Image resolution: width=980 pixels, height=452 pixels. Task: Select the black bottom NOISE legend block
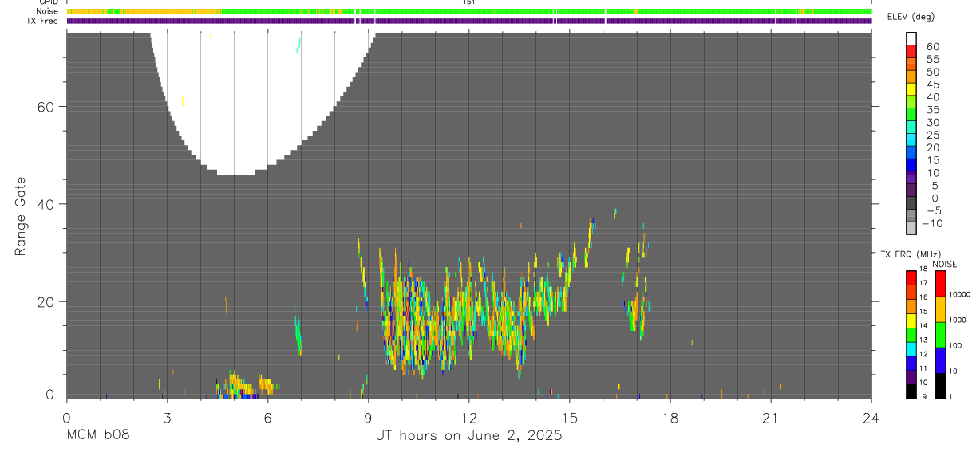pos(940,386)
